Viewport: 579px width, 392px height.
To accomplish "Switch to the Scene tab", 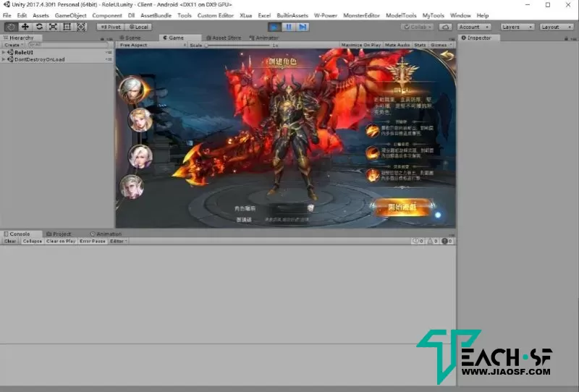I will click(x=130, y=38).
